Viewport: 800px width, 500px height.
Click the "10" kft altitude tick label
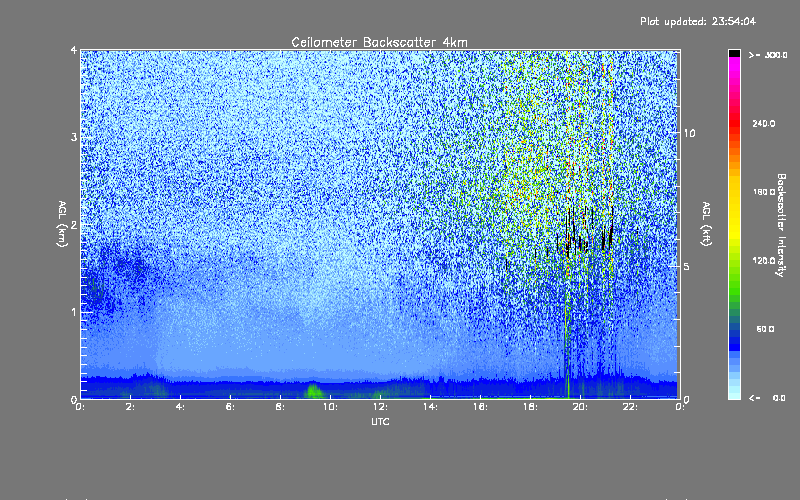pos(689,133)
